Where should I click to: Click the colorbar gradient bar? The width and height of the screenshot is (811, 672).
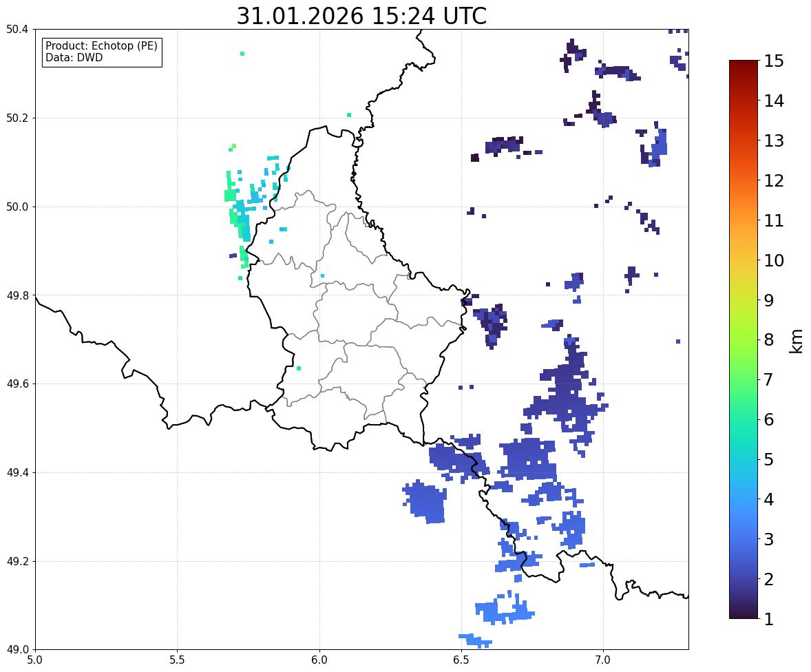[x=744, y=339]
